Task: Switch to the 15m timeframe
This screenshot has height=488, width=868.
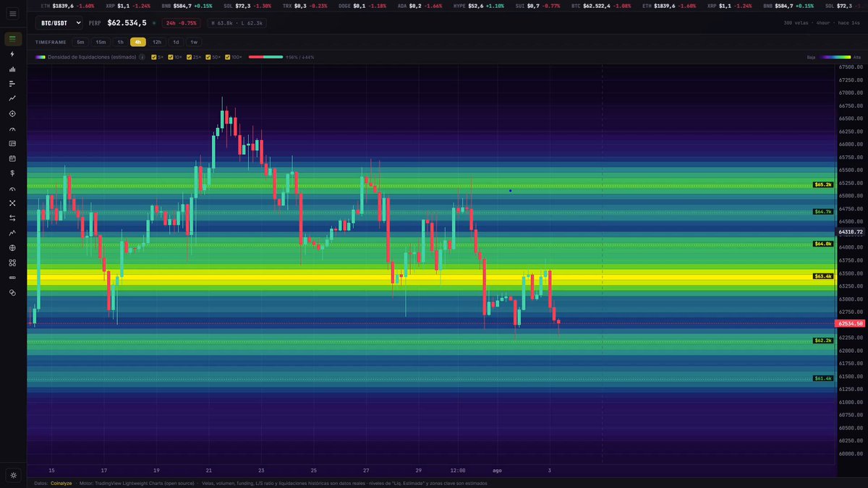Action: coord(101,42)
